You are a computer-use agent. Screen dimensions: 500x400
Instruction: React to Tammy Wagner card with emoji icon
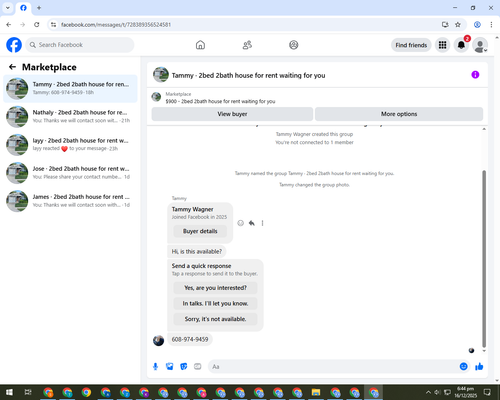pos(240,223)
